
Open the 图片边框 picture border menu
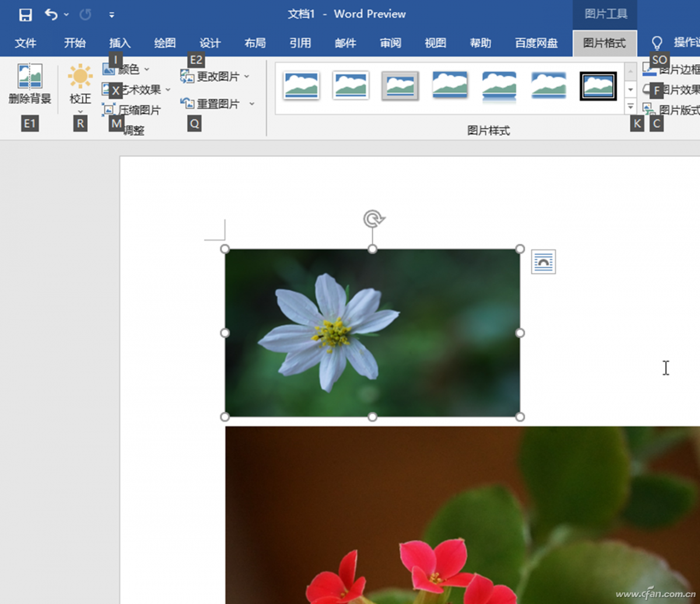[671, 70]
